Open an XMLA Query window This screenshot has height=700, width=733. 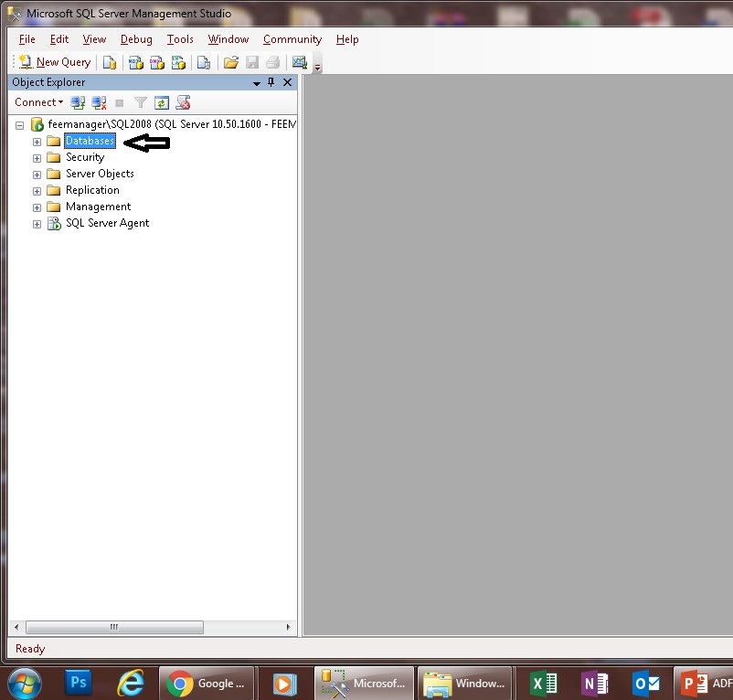pos(179,62)
